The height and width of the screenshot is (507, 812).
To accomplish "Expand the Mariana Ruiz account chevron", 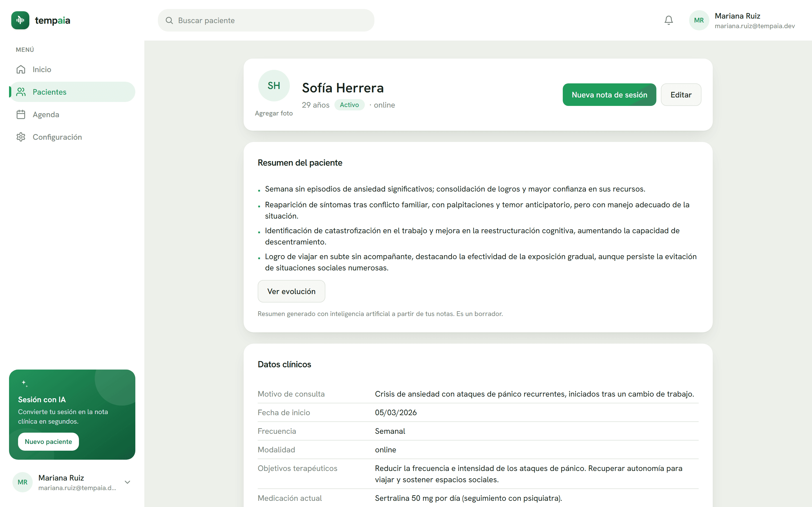I will (127, 482).
